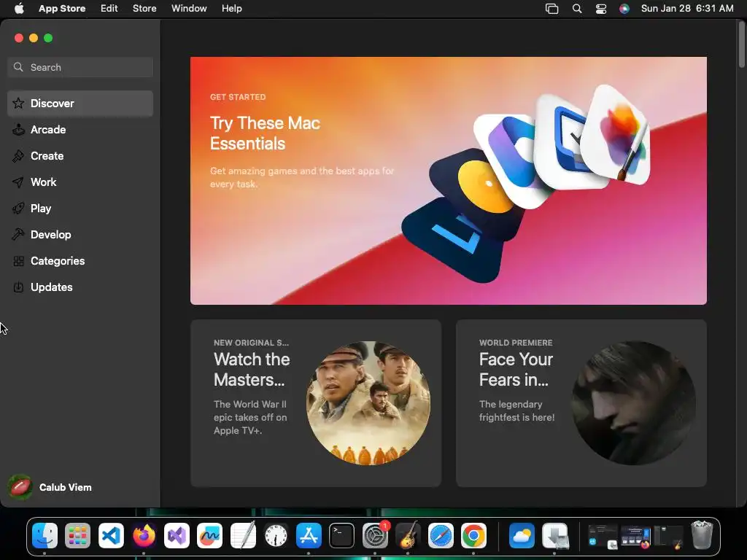
Task: Open System Settings from the Dock
Action: pyautogui.click(x=375, y=535)
